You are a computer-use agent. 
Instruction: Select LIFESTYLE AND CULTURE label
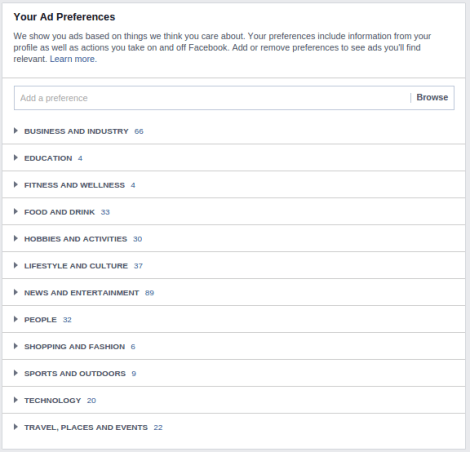pyautogui.click(x=76, y=266)
